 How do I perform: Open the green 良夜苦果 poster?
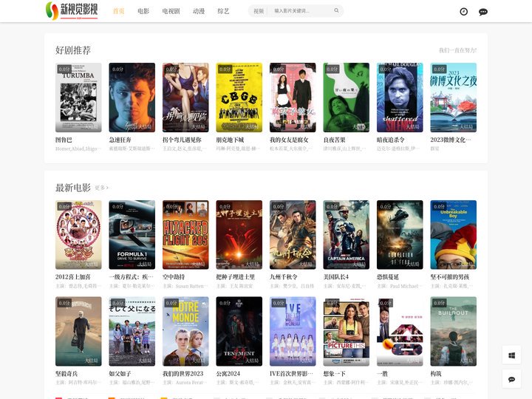click(347, 98)
